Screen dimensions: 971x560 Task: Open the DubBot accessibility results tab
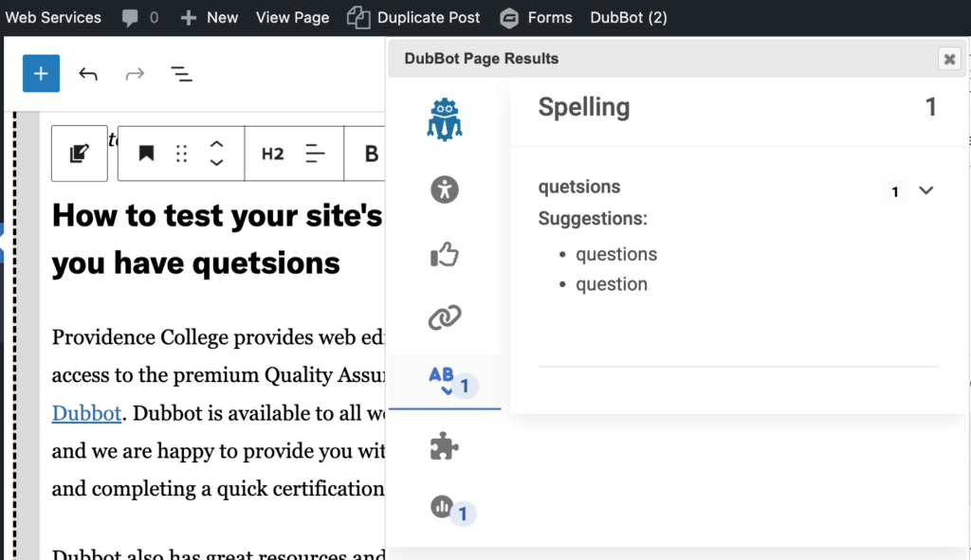(x=445, y=190)
